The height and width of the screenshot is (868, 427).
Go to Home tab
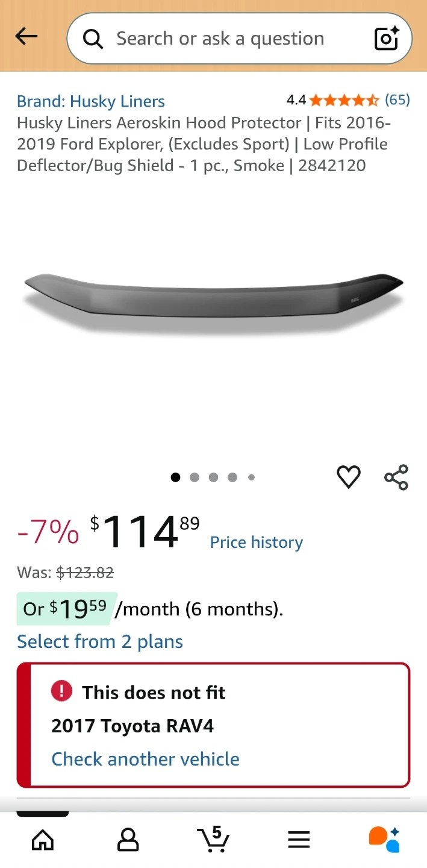click(x=43, y=840)
